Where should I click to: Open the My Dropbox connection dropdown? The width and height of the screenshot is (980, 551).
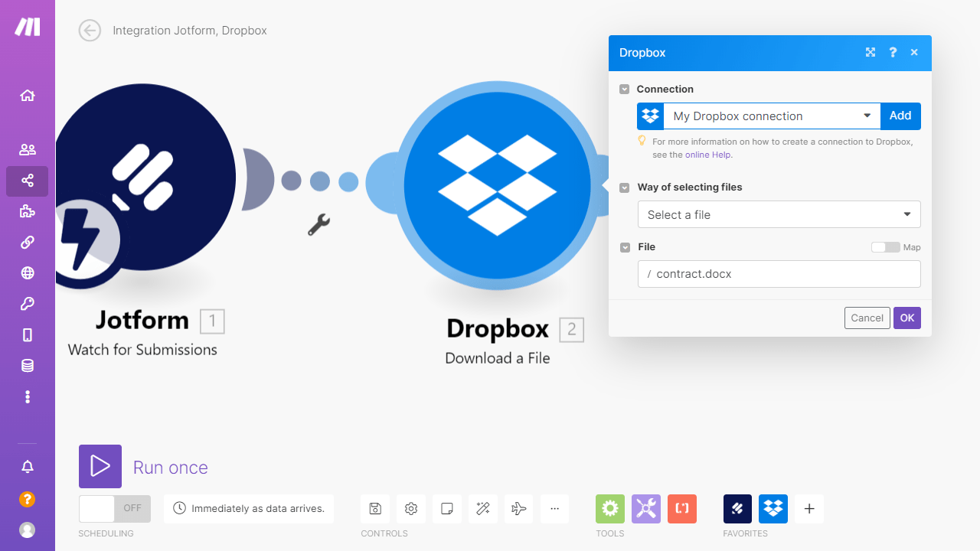click(x=772, y=116)
